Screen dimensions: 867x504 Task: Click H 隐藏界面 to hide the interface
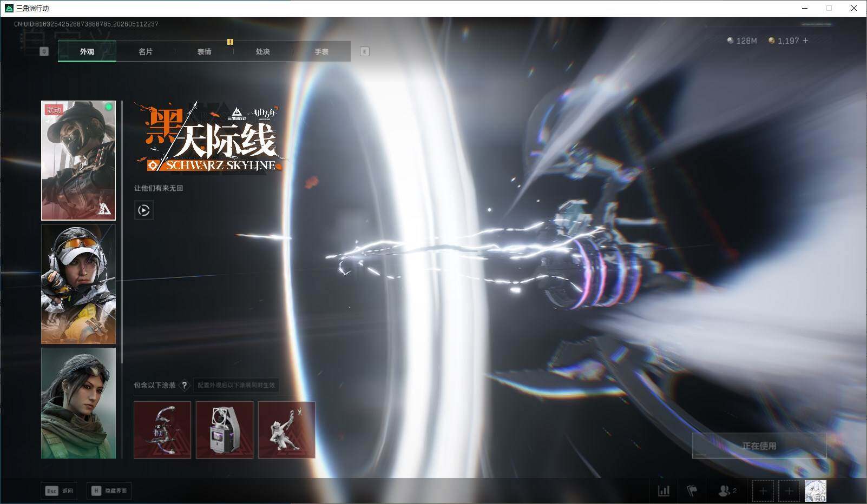tap(109, 490)
